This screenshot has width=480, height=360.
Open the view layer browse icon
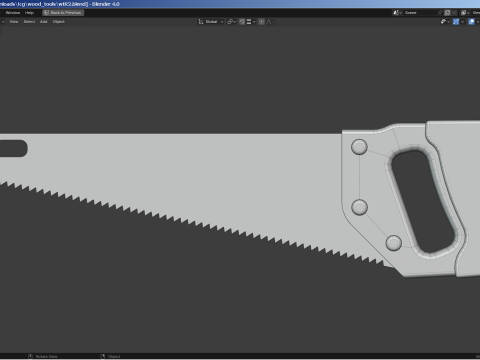[x=465, y=13]
